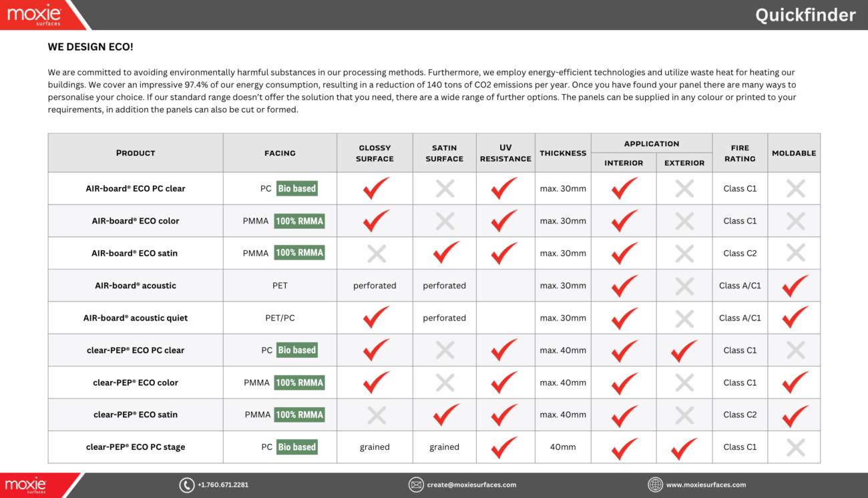Click 100% RMMA badge in AIR-board ECO satin row

point(299,253)
